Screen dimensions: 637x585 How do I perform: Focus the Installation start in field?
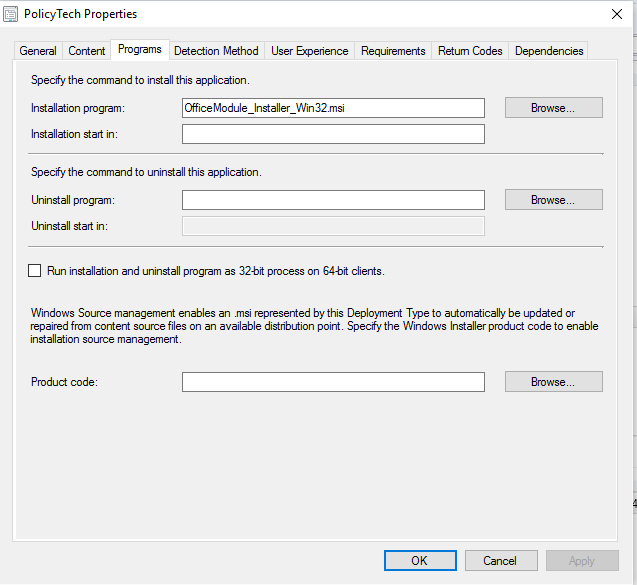click(333, 134)
